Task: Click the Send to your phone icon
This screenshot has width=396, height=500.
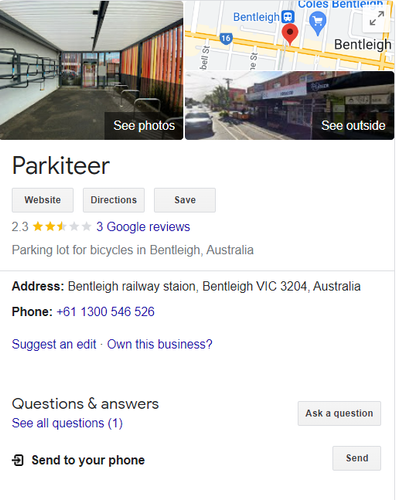Action: point(18,460)
